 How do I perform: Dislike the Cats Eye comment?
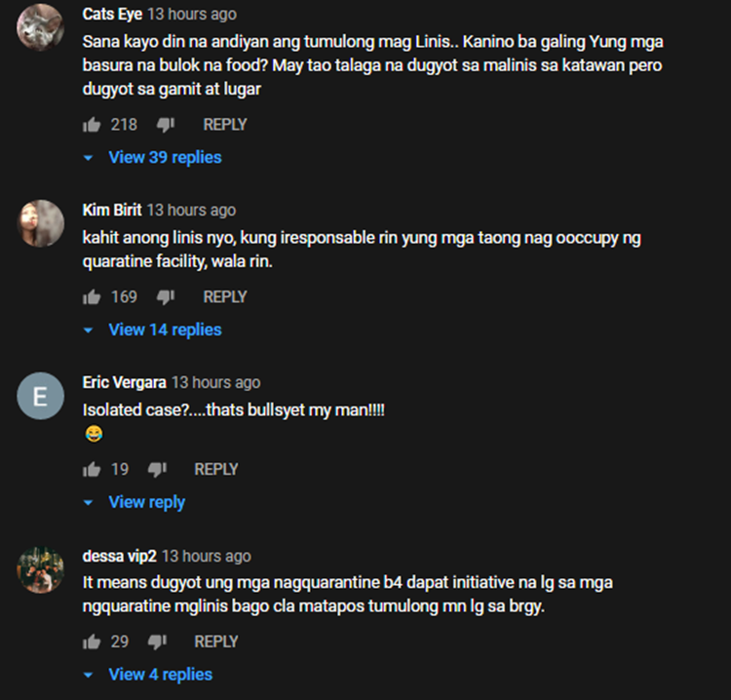tap(166, 125)
